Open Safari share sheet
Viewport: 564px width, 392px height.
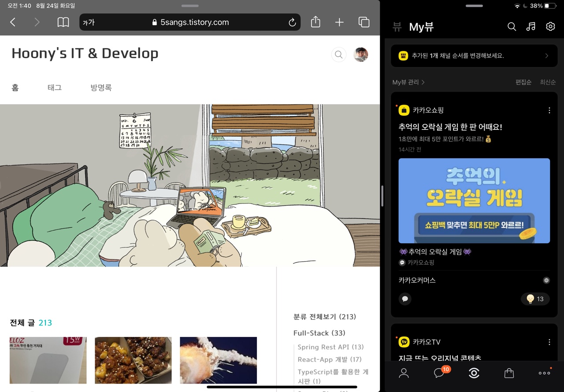point(315,22)
